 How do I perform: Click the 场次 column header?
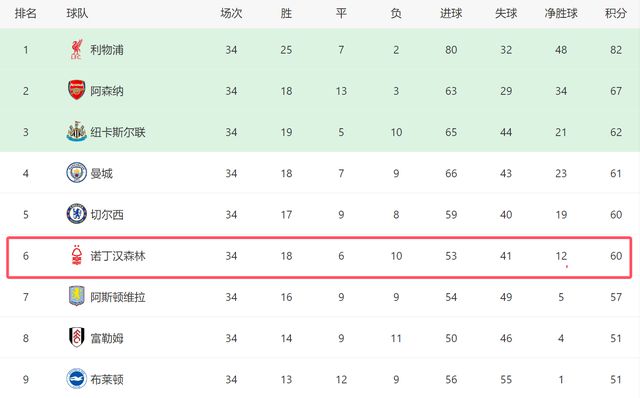tap(231, 13)
